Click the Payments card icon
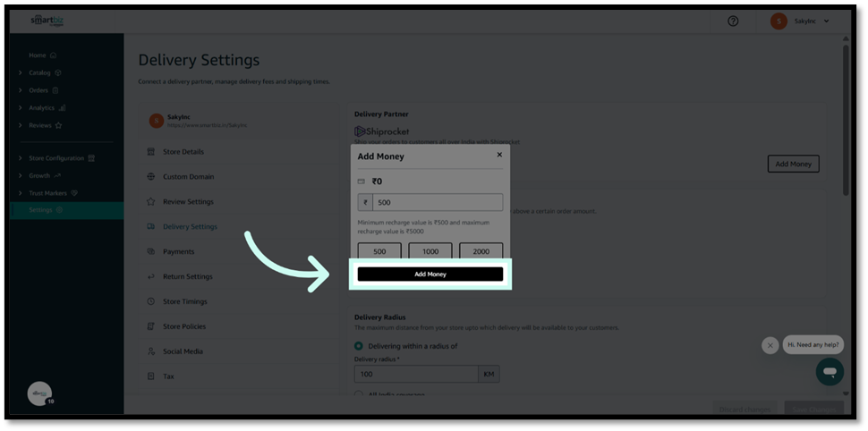This screenshot has width=868, height=431. click(151, 252)
